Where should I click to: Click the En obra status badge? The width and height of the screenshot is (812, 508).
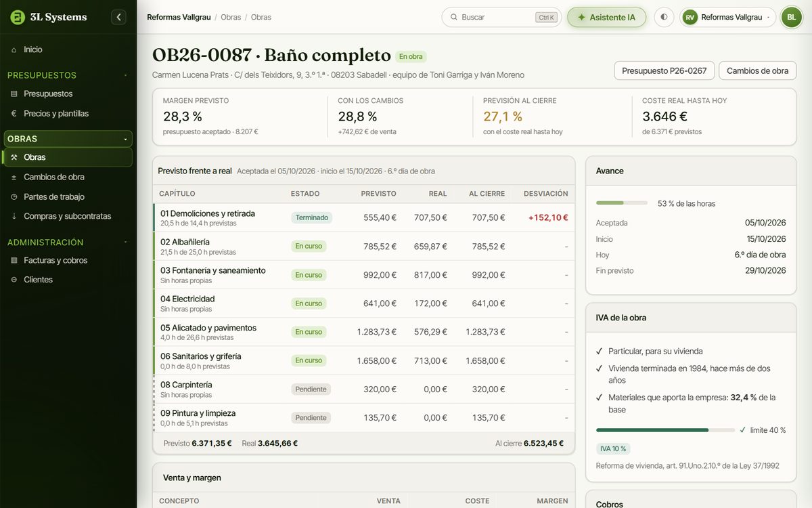coord(411,57)
